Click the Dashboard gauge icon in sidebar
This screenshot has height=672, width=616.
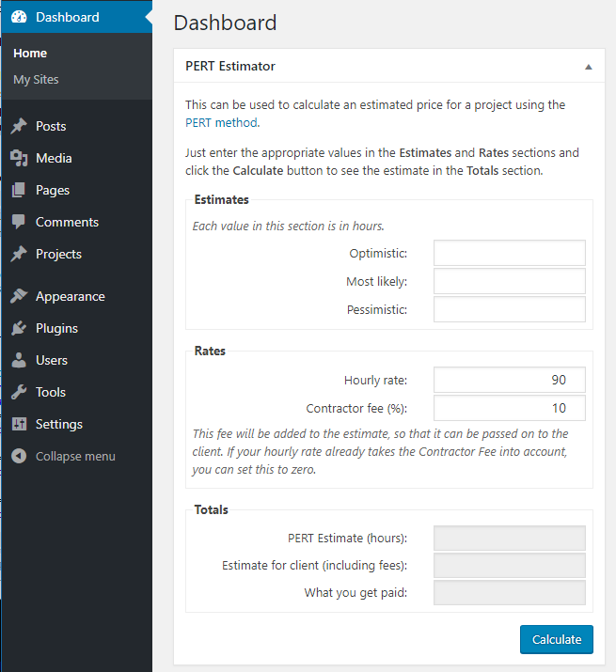pyautogui.click(x=19, y=17)
